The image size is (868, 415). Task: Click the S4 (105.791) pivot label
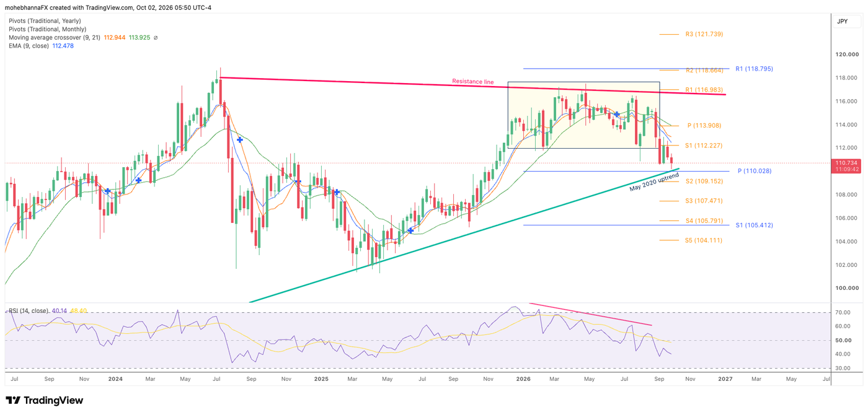click(x=704, y=221)
